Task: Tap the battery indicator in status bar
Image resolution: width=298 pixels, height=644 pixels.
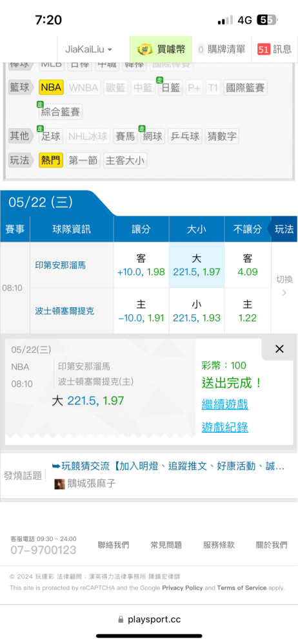Action: (267, 20)
